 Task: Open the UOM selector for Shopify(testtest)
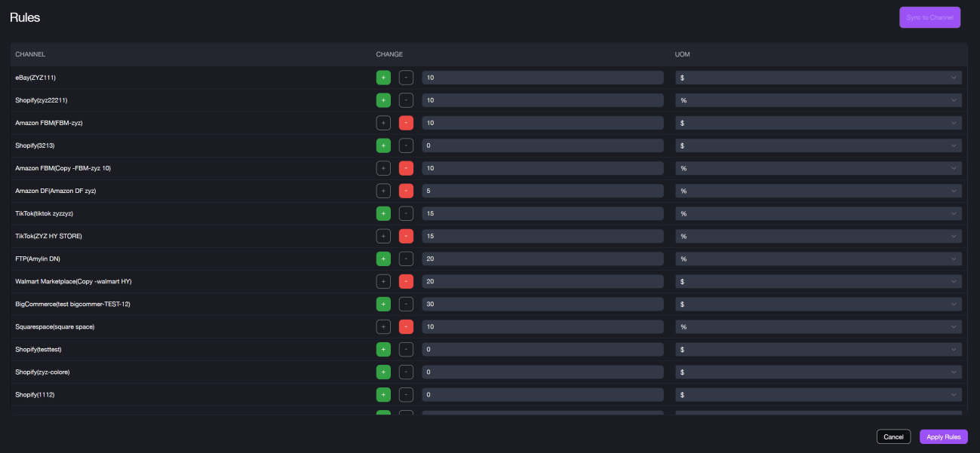(818, 349)
